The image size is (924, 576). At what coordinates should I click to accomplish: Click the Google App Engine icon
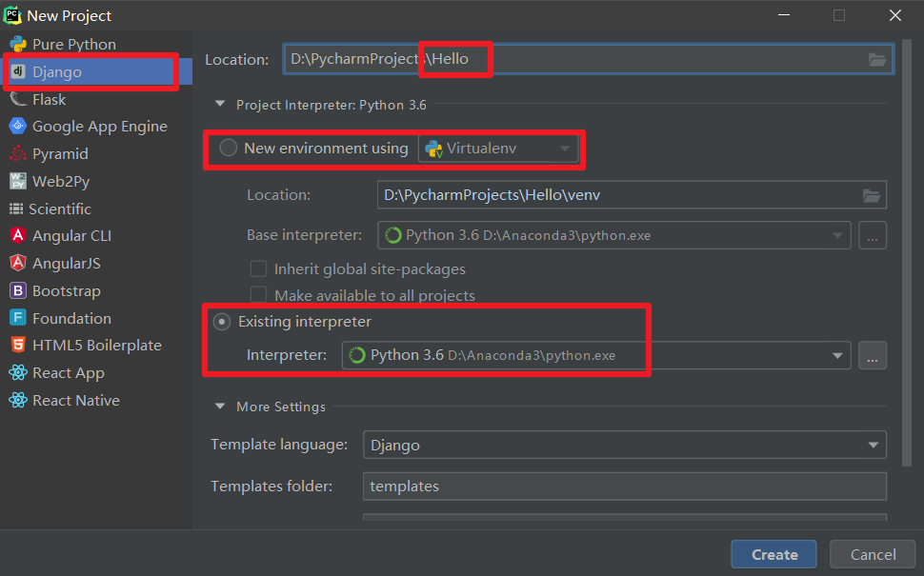tap(18, 126)
